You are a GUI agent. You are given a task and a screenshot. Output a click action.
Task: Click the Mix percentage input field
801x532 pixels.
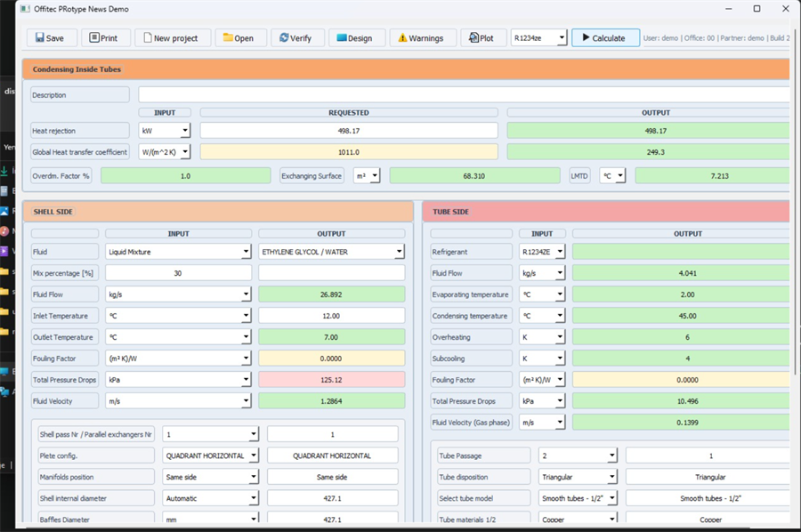[178, 273]
